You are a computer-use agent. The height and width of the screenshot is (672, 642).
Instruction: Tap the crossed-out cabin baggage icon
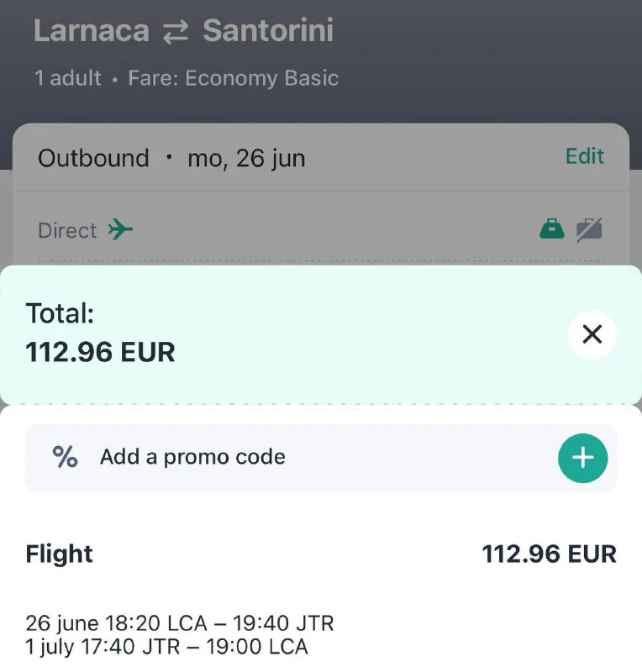click(589, 228)
